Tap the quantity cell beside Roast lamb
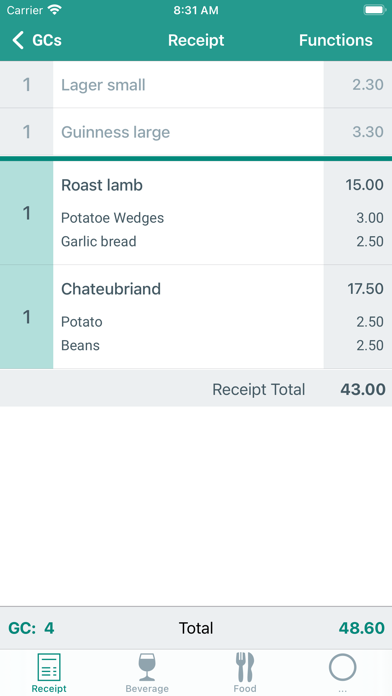392x696 pixels. pos(27,213)
